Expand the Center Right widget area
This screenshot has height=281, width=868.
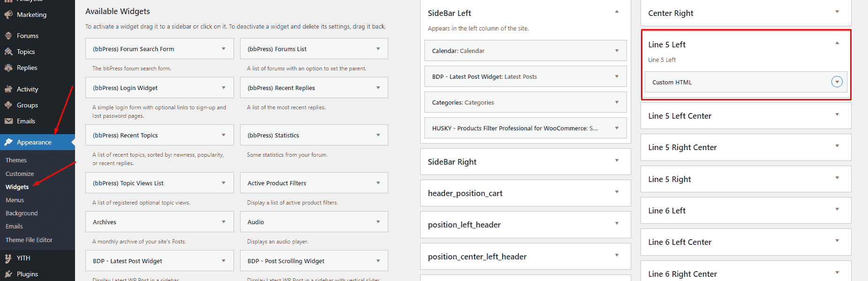tap(837, 12)
